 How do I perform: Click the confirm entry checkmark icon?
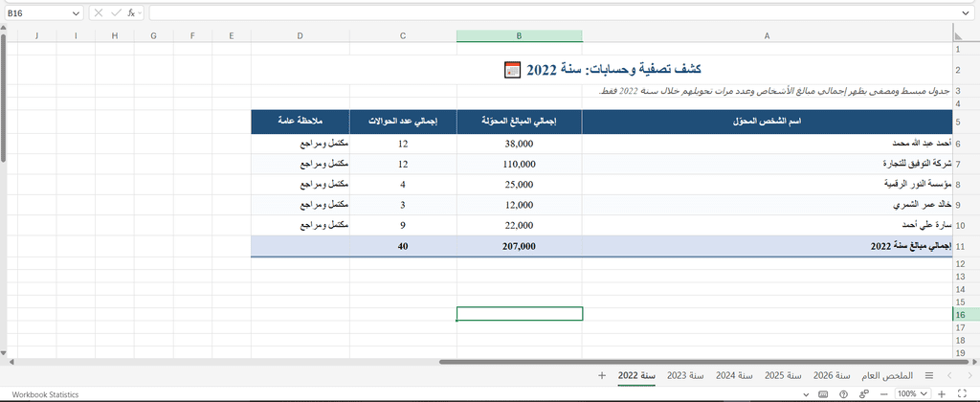(x=115, y=12)
